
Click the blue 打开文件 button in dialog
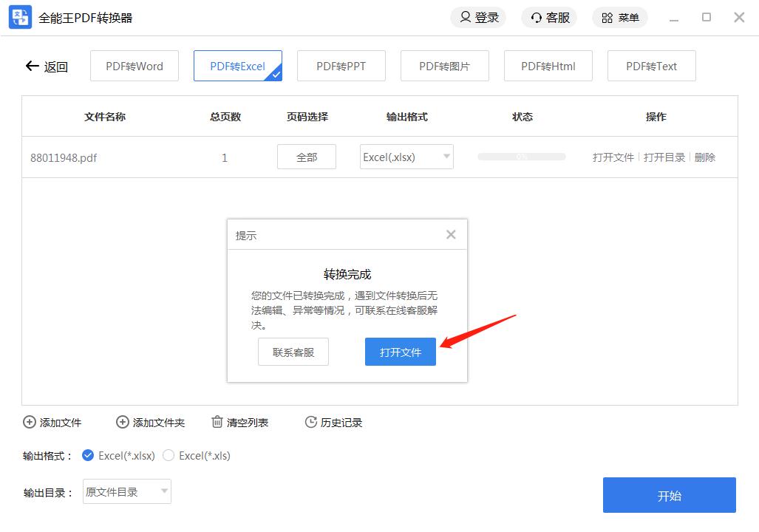[400, 352]
